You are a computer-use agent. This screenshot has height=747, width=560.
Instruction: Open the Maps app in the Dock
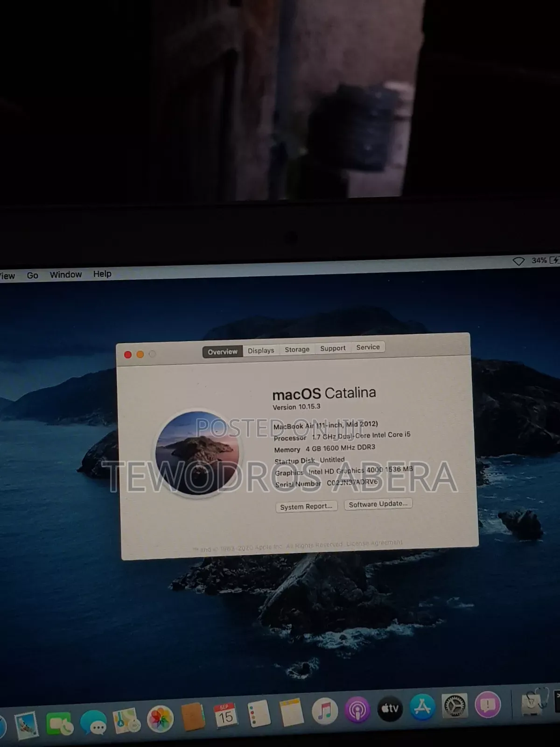tap(126, 721)
